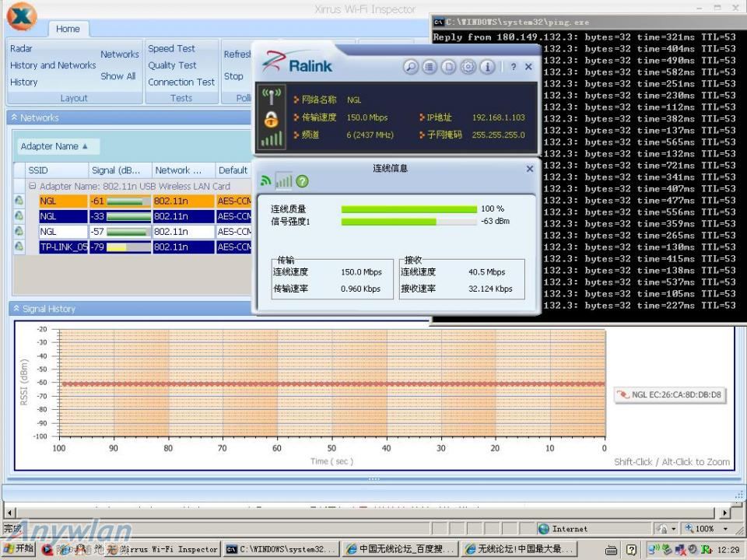
Task: Open zoom level 100% dropdown arrow
Action: pyautogui.click(x=725, y=529)
